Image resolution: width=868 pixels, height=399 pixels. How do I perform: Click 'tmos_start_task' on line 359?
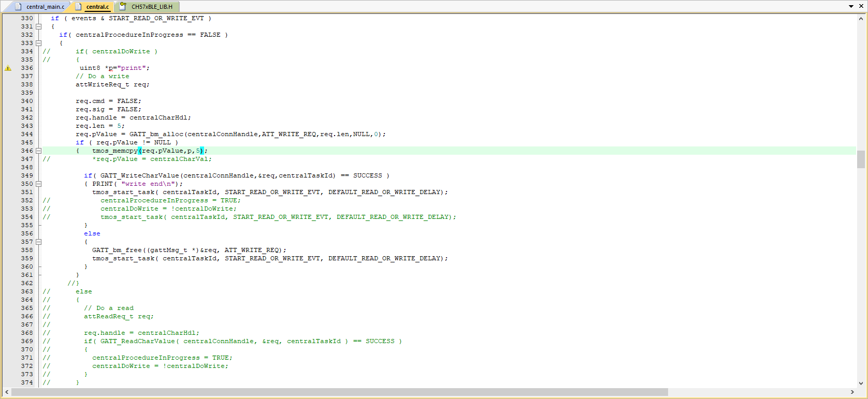(x=123, y=258)
